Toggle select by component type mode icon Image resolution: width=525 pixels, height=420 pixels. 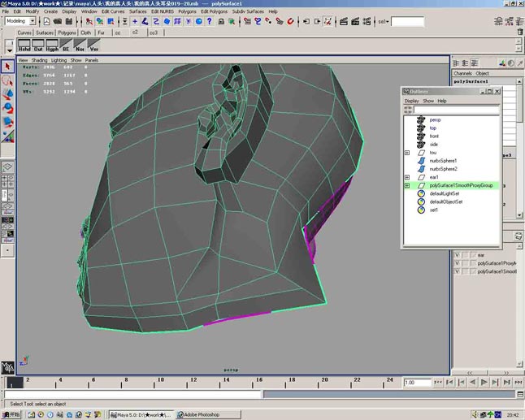(111, 21)
